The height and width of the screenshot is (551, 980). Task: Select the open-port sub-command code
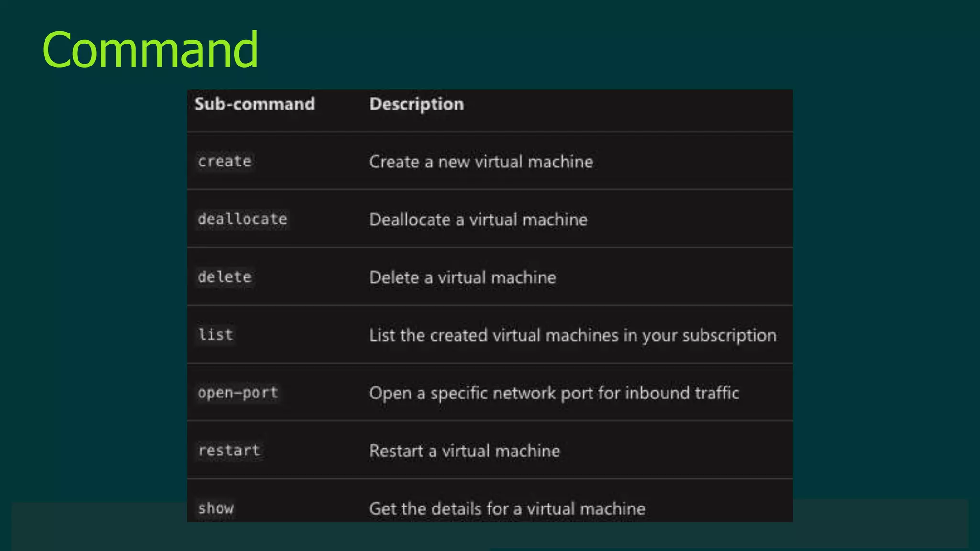click(x=238, y=393)
